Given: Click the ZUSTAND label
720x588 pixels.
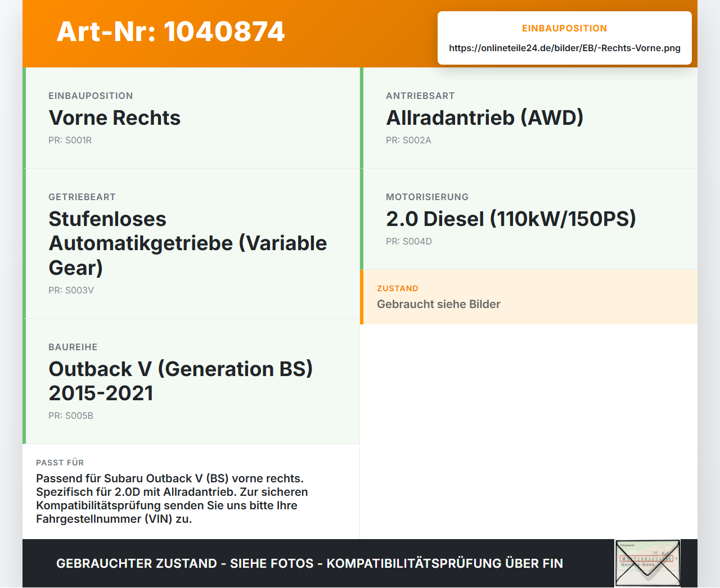Looking at the screenshot, I should coord(398,288).
